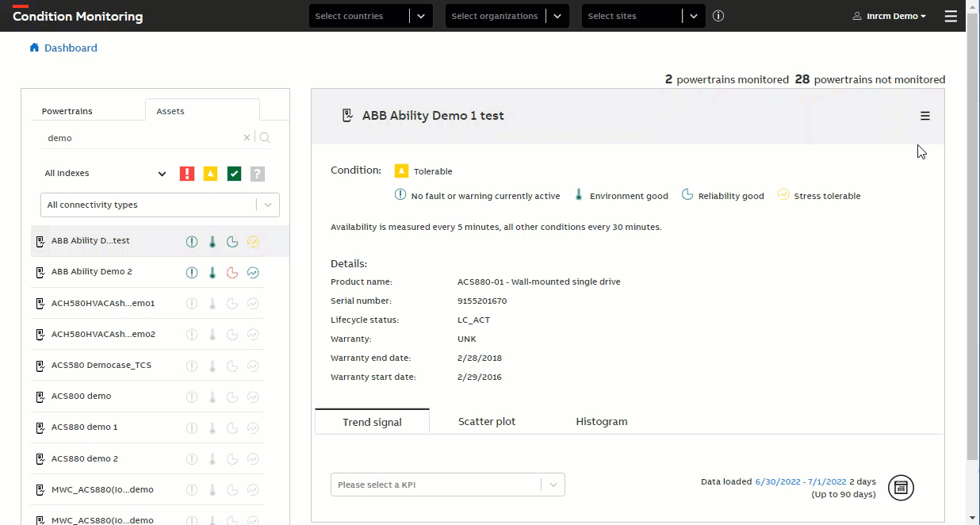This screenshot has width=980, height=525.
Task: Select ACS880 demo 2 asset
Action: pyautogui.click(x=85, y=458)
